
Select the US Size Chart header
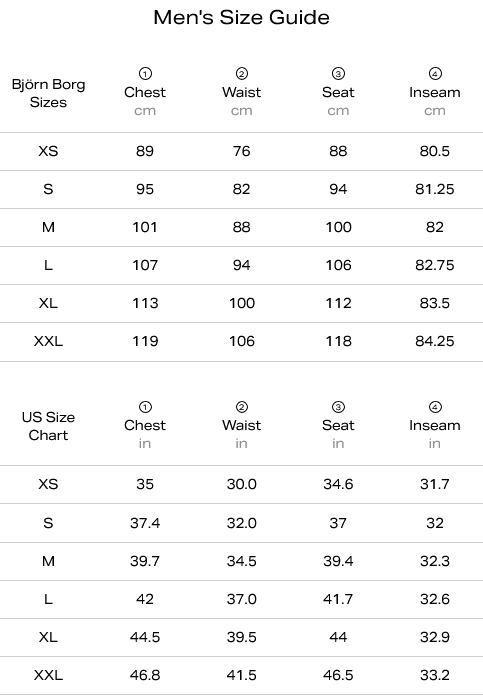coord(48,426)
